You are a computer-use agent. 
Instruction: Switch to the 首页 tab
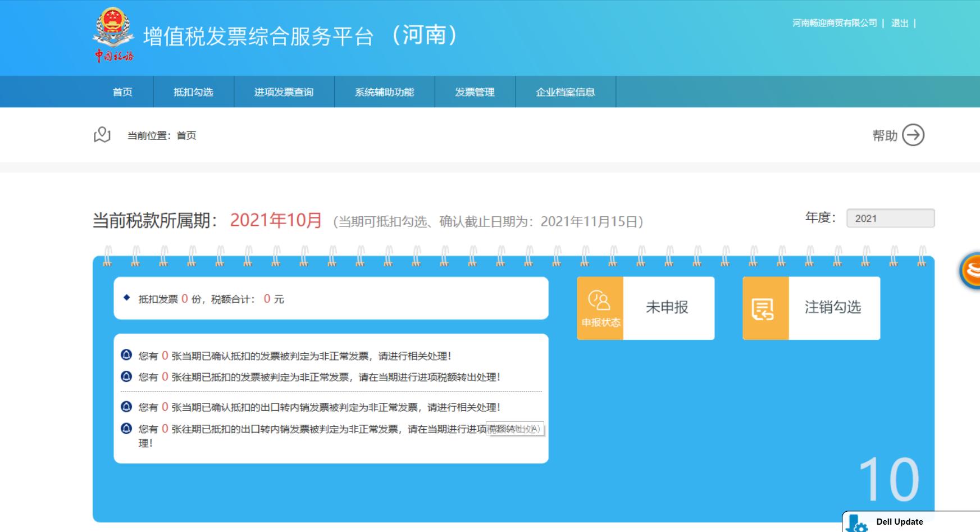point(124,92)
